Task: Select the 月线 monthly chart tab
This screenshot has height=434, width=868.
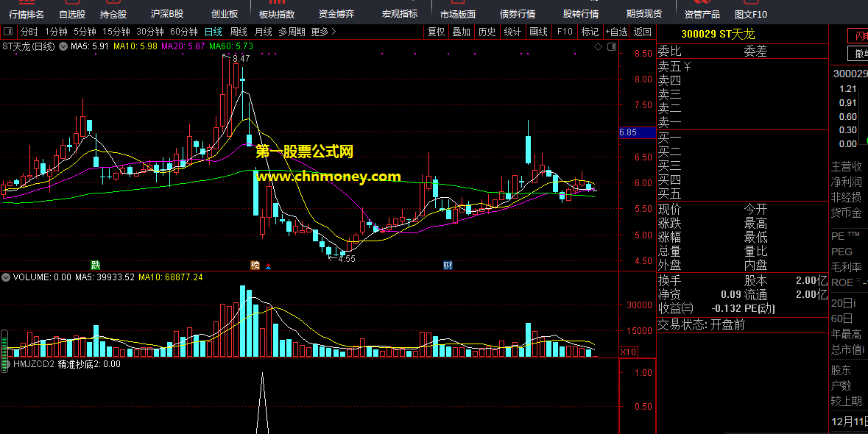Action: (x=264, y=32)
